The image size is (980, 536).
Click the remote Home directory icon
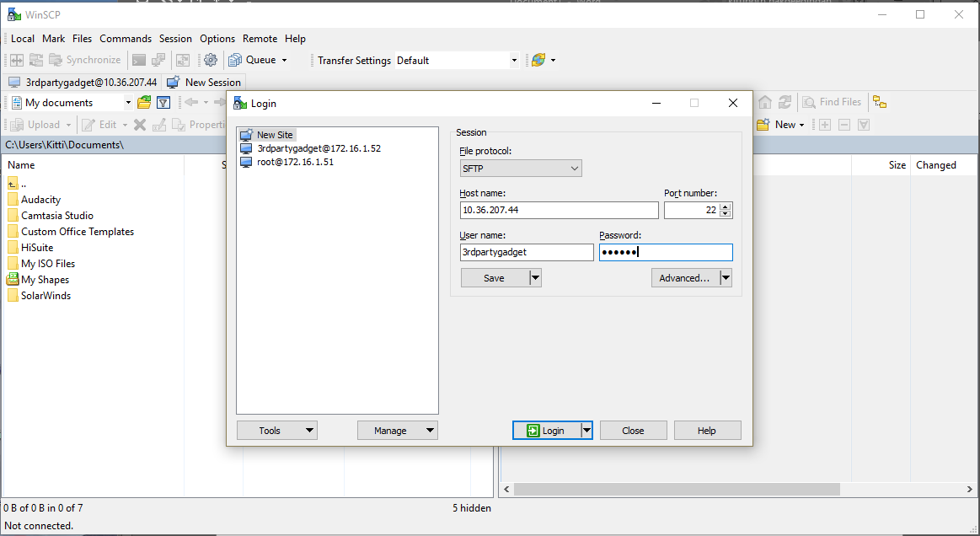(x=765, y=102)
